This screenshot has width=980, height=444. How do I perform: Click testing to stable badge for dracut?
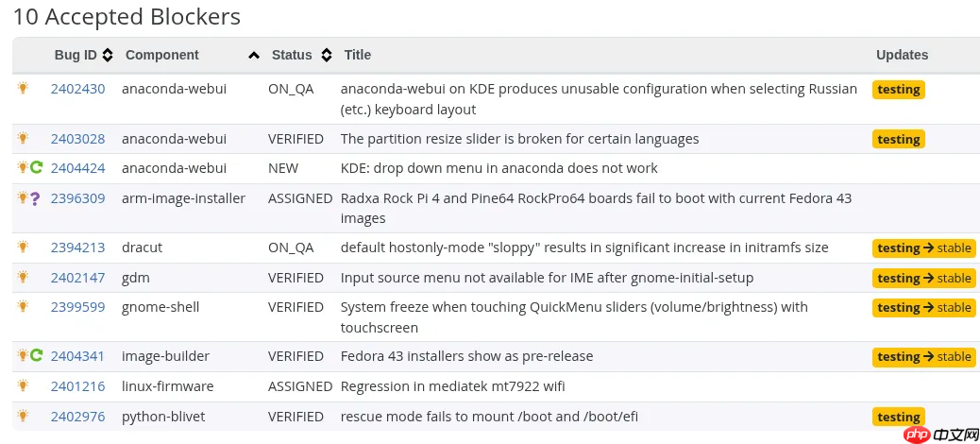(x=923, y=248)
